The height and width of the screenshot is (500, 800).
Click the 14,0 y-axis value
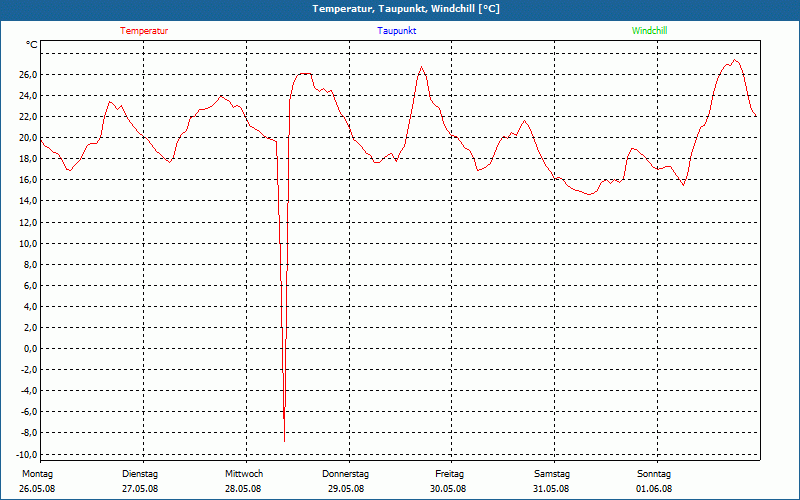(x=29, y=201)
